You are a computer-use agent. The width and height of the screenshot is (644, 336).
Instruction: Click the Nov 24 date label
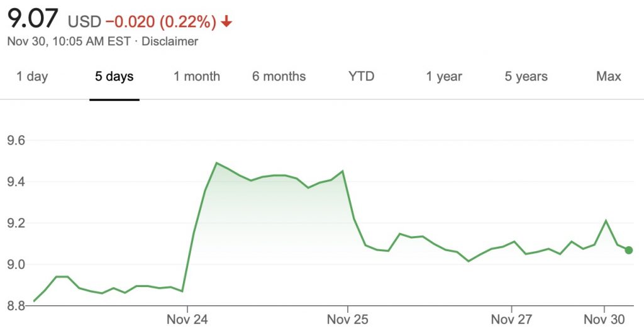[x=187, y=320]
